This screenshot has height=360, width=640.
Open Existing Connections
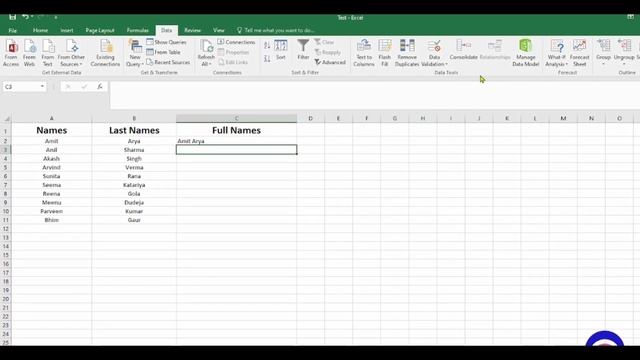click(x=105, y=53)
